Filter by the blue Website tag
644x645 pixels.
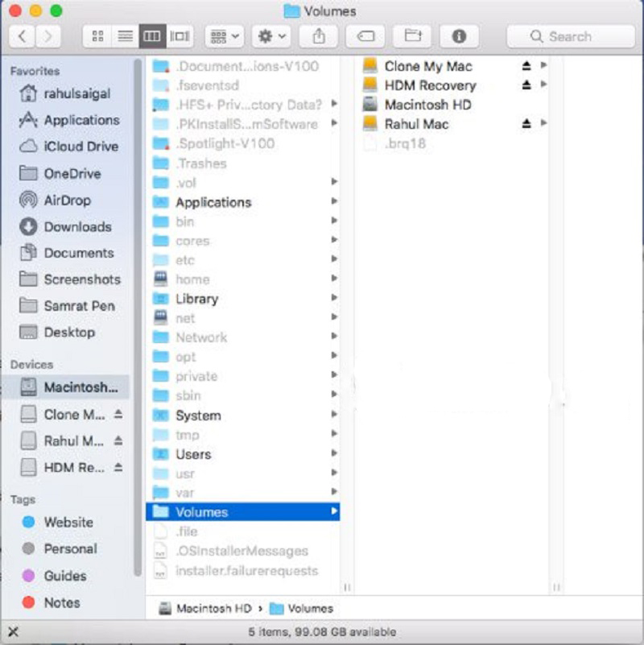(x=58, y=523)
